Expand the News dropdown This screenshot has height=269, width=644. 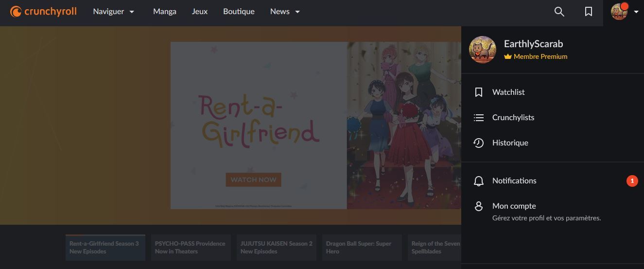click(285, 11)
